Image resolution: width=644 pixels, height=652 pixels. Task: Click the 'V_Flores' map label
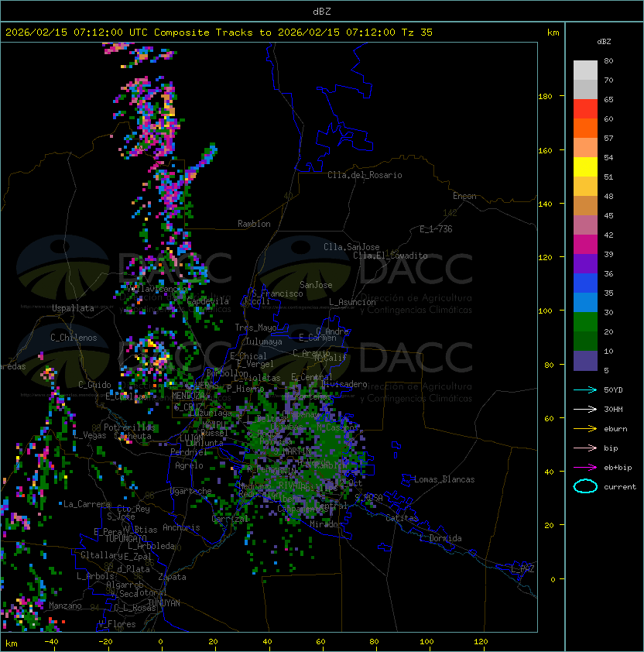point(117,624)
